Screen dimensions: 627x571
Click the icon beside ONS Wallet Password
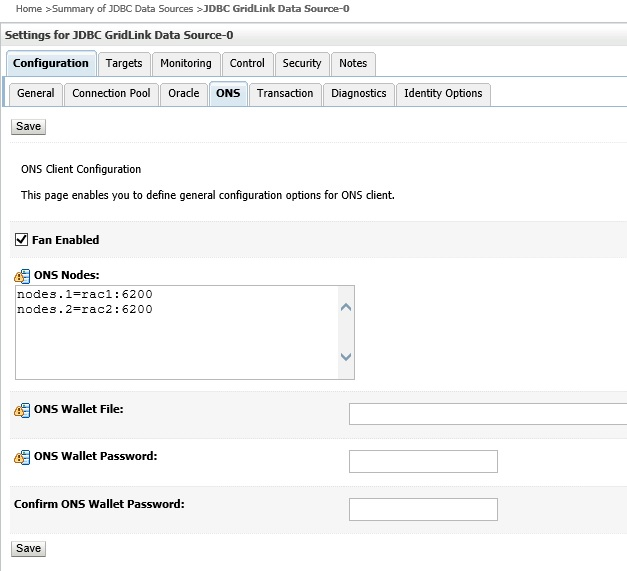tap(22, 458)
